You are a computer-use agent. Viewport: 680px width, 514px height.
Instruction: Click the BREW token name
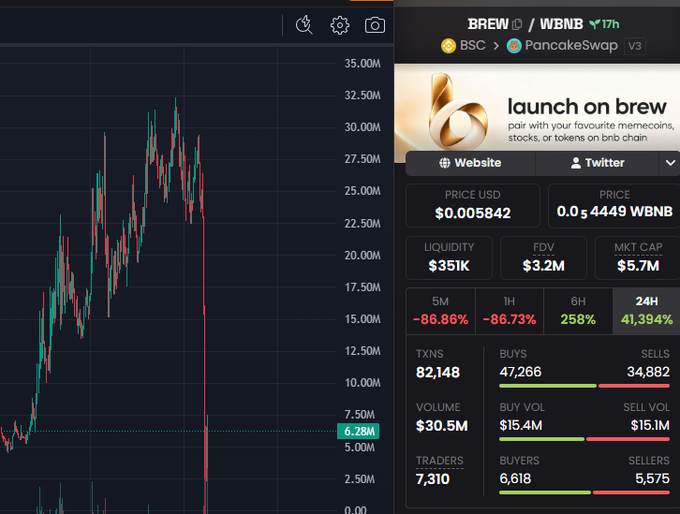coord(488,24)
